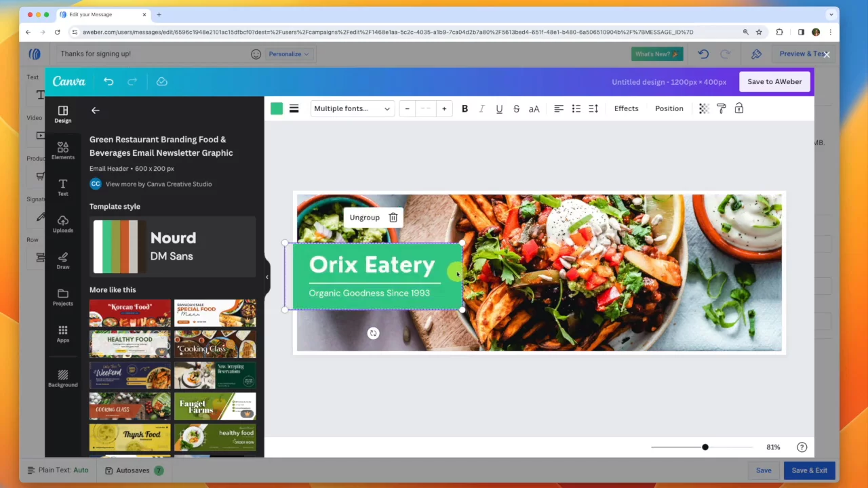The width and height of the screenshot is (868, 488).
Task: Expand the Personalize dropdown
Action: tap(289, 54)
